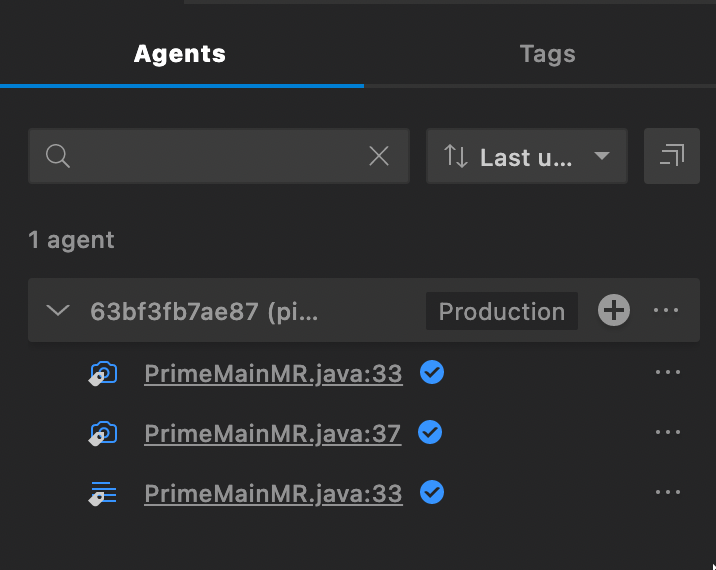Viewport: 716px width, 570px height.
Task: Open more options for agent 63bf3fb7ae87
Action: [666, 311]
